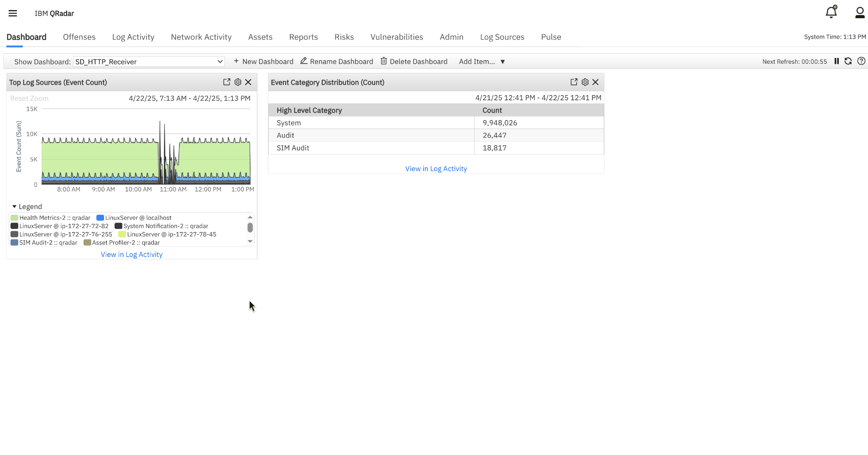The image size is (868, 455).
Task: Select the Audit category row
Action: 436,135
